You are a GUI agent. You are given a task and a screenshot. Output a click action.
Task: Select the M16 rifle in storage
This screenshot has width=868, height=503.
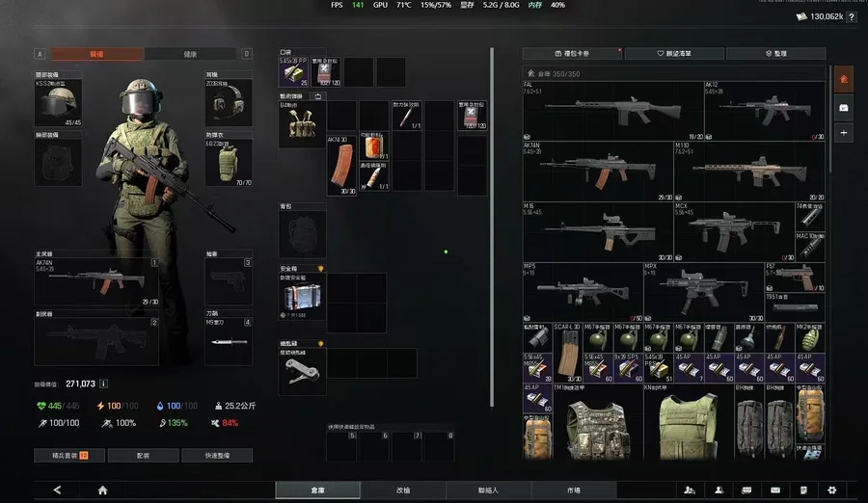[x=598, y=232]
